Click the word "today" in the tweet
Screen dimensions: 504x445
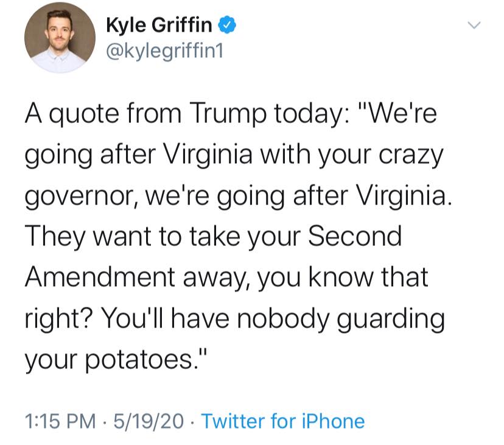point(307,114)
